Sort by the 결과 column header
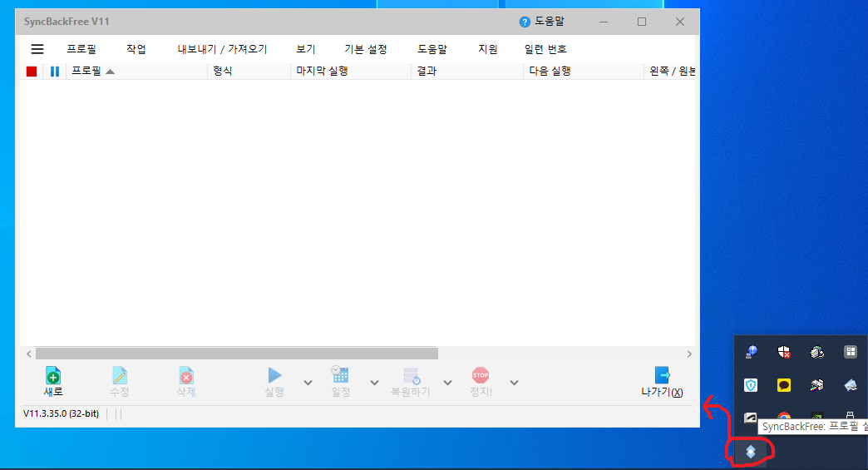 (x=467, y=71)
